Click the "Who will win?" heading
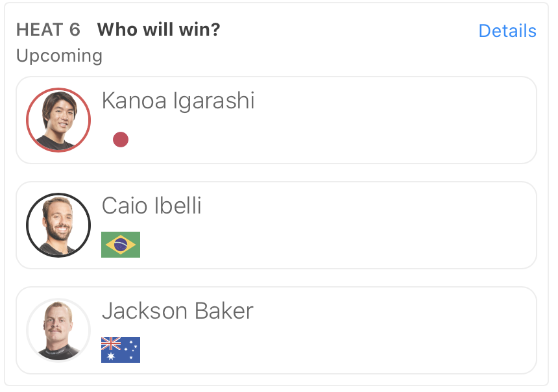The image size is (558, 392). point(158,30)
